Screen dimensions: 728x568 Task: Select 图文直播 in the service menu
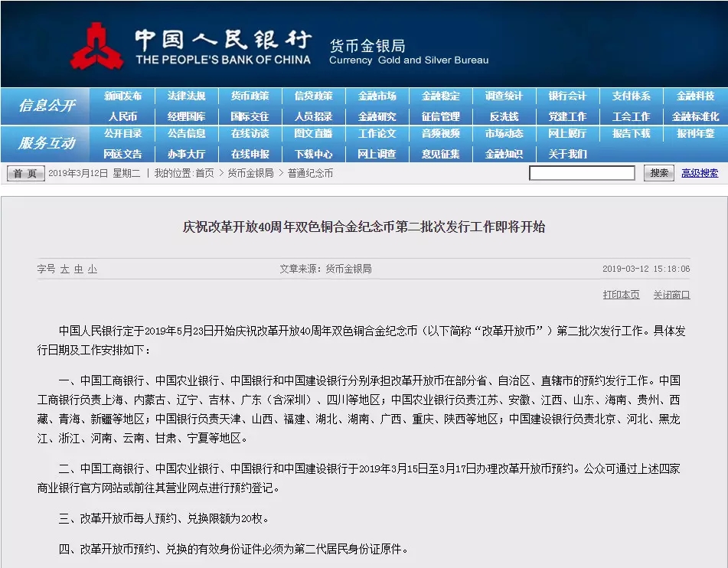click(313, 134)
